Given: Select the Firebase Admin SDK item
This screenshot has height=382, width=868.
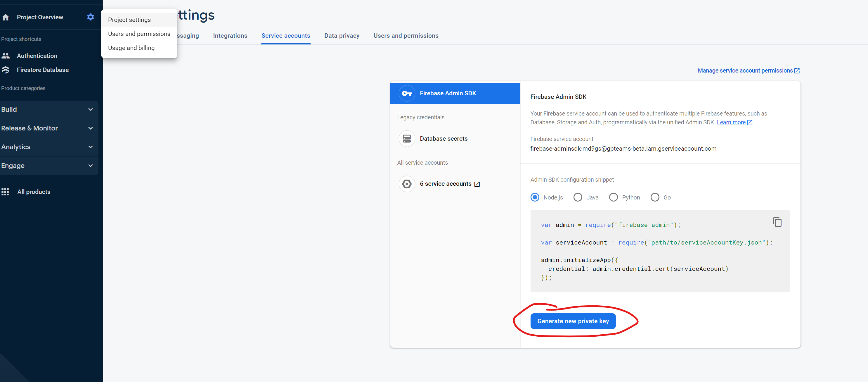Looking at the screenshot, I should point(455,93).
